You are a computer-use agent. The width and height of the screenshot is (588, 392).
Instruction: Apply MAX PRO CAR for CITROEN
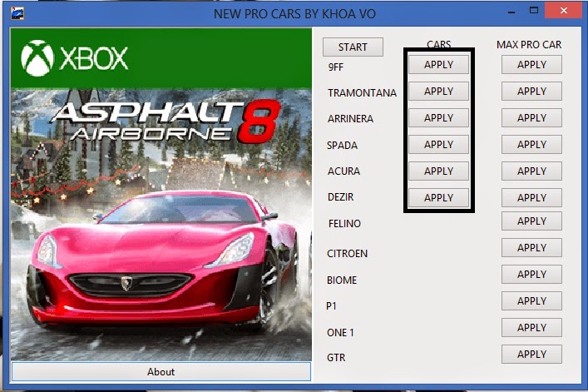pos(531,247)
